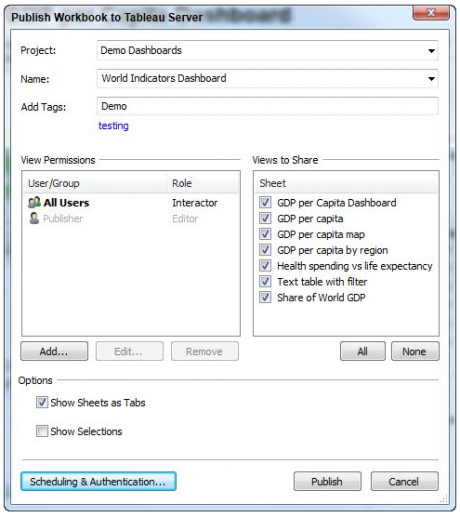Toggle Text table with filter checkbox
460x517 pixels.
pyautogui.click(x=265, y=282)
